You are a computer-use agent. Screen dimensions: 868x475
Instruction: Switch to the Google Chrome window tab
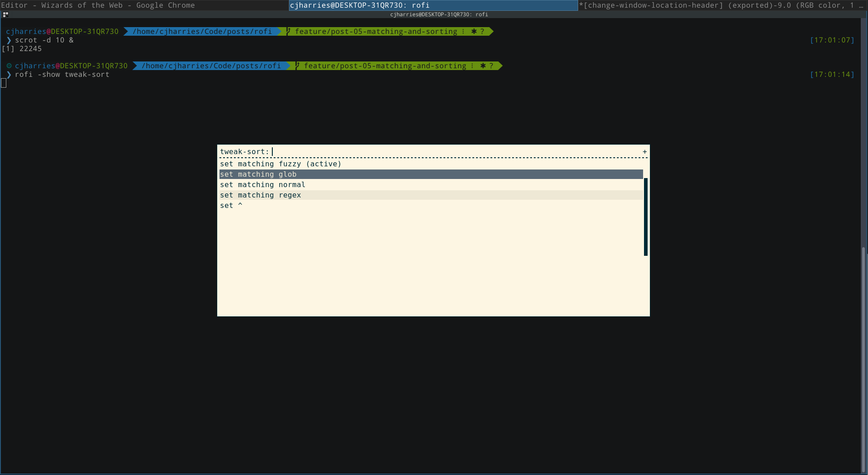[x=144, y=5]
